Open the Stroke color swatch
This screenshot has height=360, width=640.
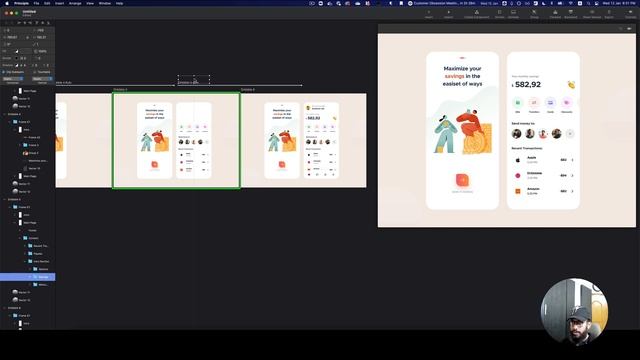[x=17, y=58]
